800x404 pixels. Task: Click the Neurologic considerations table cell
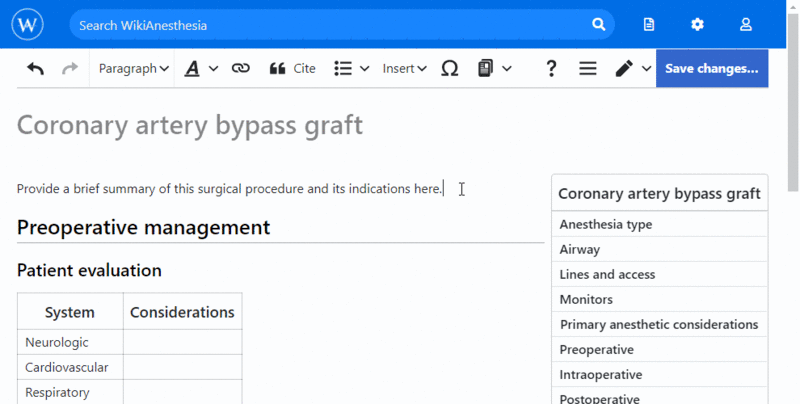(182, 342)
